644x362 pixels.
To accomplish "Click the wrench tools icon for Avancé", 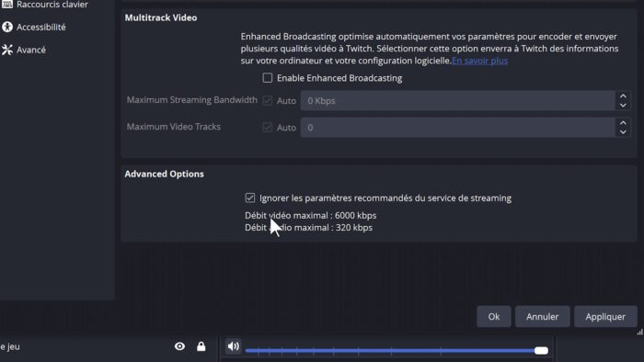I will coord(7,50).
